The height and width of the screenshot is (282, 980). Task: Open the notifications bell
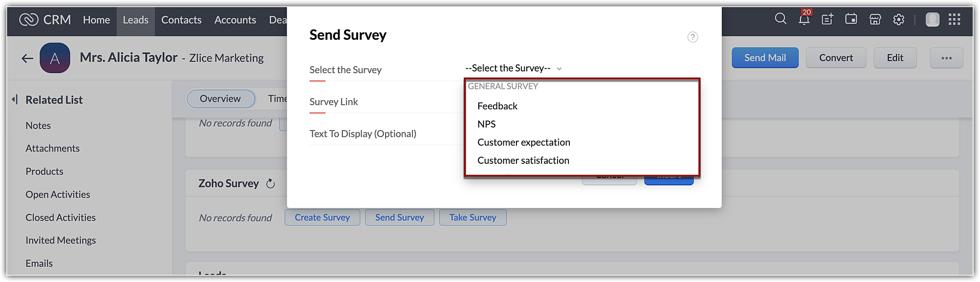point(804,20)
